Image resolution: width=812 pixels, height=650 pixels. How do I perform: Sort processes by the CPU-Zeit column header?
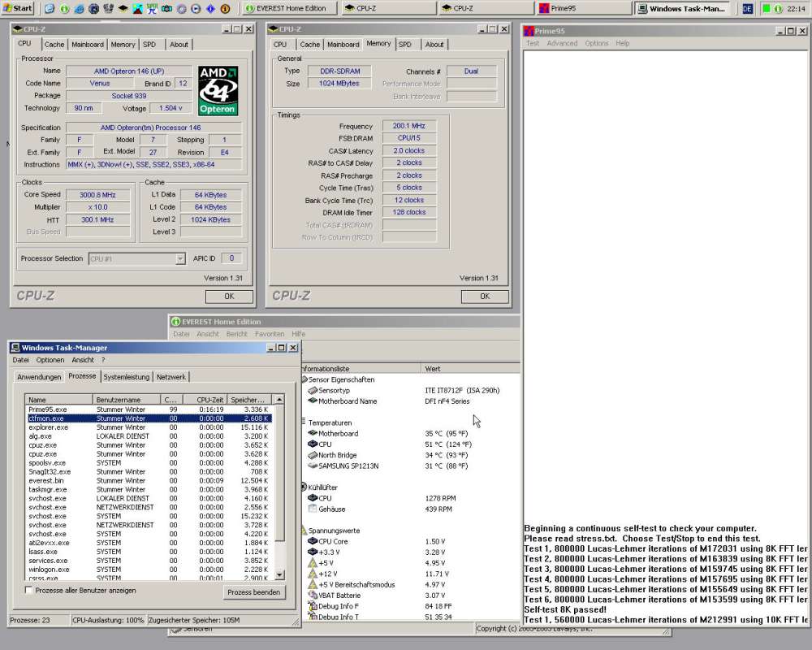205,400
